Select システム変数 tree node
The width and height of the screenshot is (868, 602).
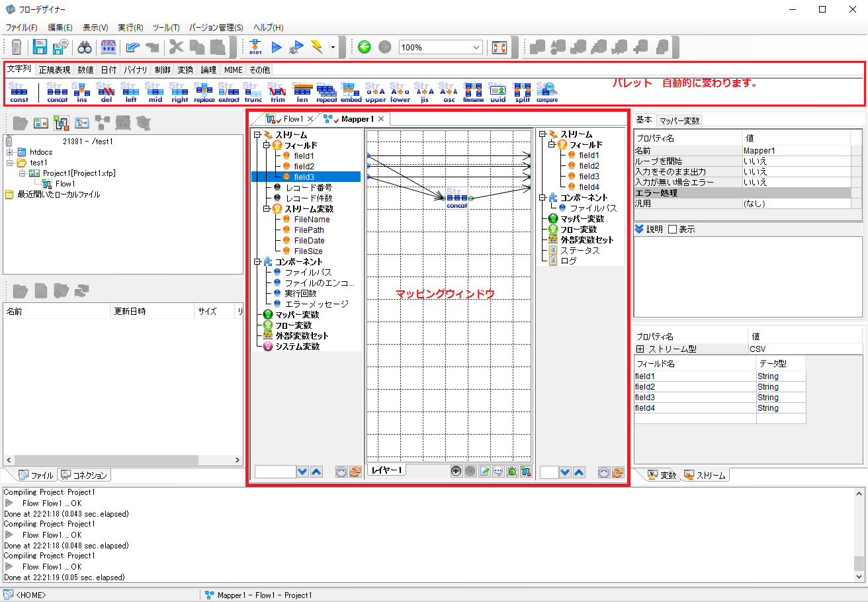coord(298,346)
